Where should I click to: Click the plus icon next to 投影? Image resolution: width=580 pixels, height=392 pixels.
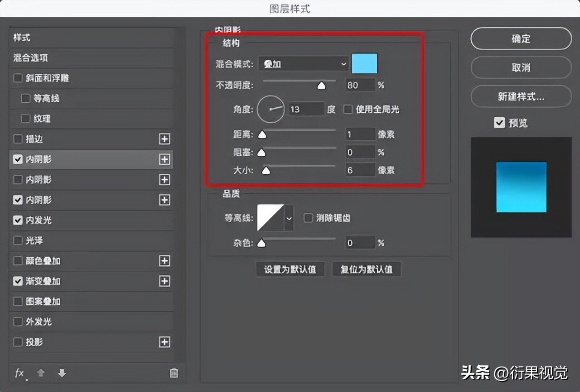(164, 342)
